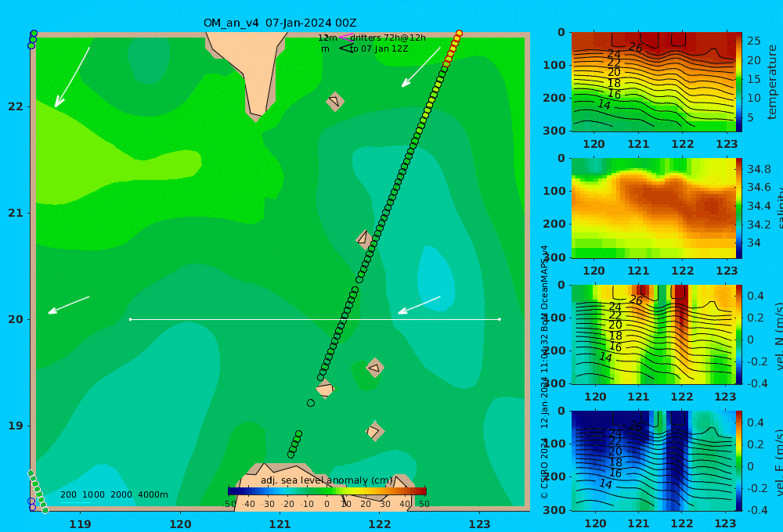Click the black arrow legend symbol
Viewport: 783px width, 532px height.
[345, 49]
